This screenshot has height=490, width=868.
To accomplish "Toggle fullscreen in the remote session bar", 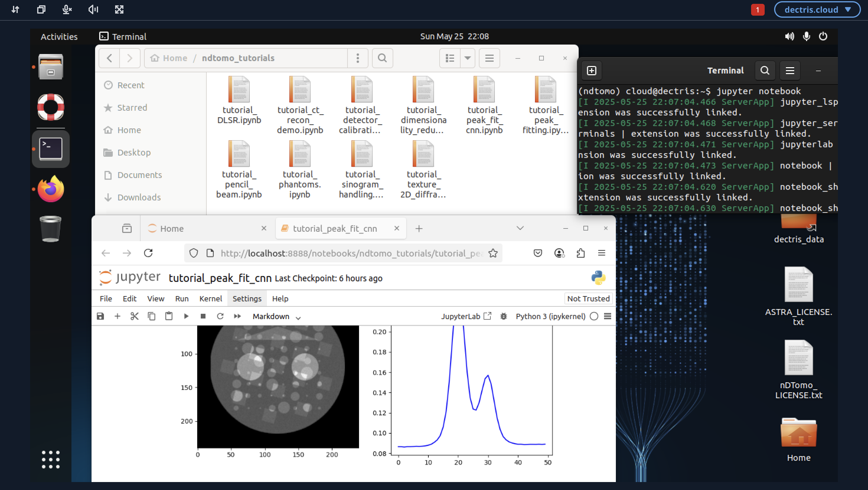I will [x=119, y=9].
